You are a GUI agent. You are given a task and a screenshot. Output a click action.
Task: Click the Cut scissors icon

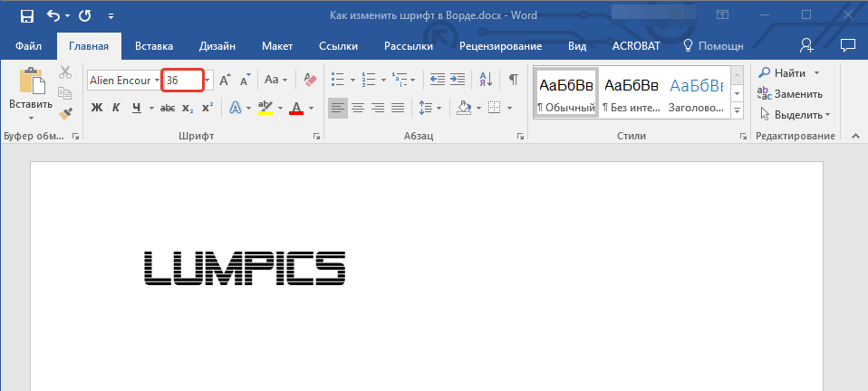point(65,73)
